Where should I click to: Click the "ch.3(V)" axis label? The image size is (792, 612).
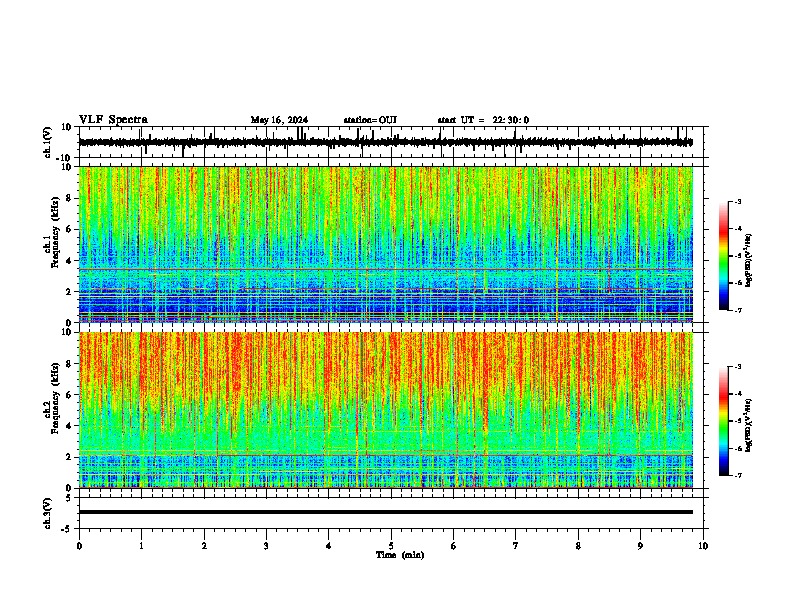point(48,513)
